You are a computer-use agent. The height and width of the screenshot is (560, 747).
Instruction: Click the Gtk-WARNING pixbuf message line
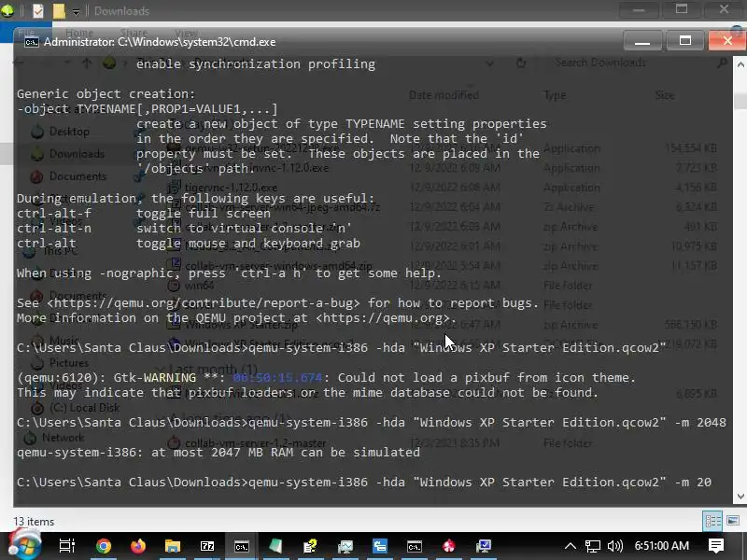pos(326,378)
